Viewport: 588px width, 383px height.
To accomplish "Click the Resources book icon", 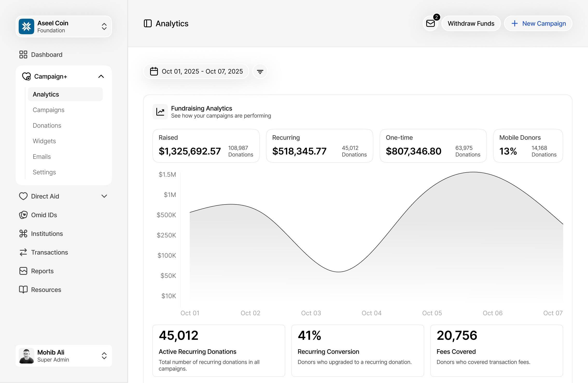I will coord(23,290).
